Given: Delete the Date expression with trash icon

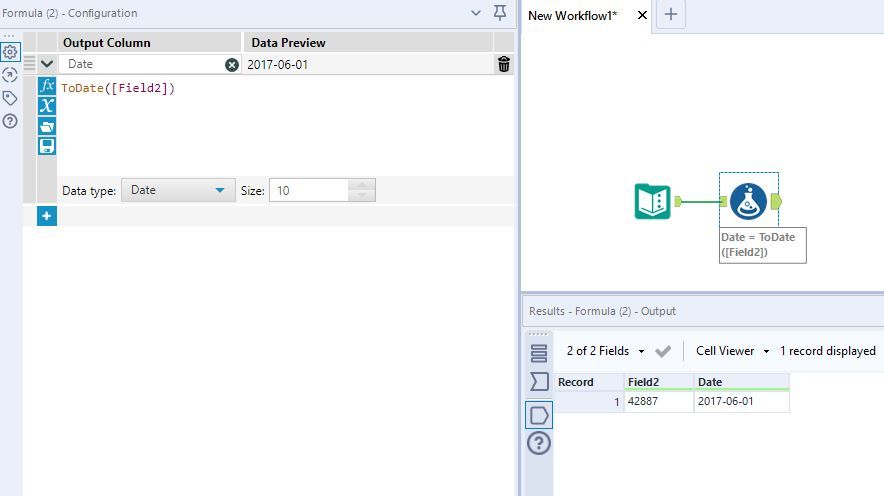Looking at the screenshot, I should (503, 64).
